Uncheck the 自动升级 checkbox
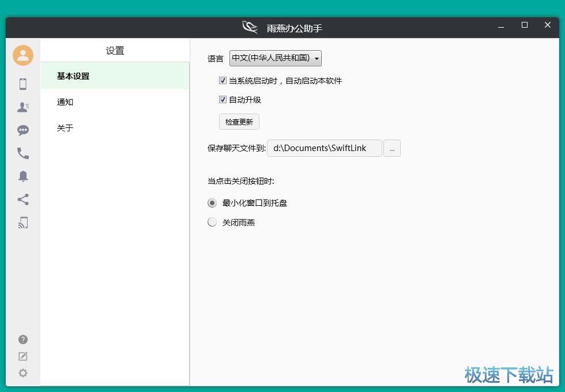The image size is (565, 392). pos(223,100)
